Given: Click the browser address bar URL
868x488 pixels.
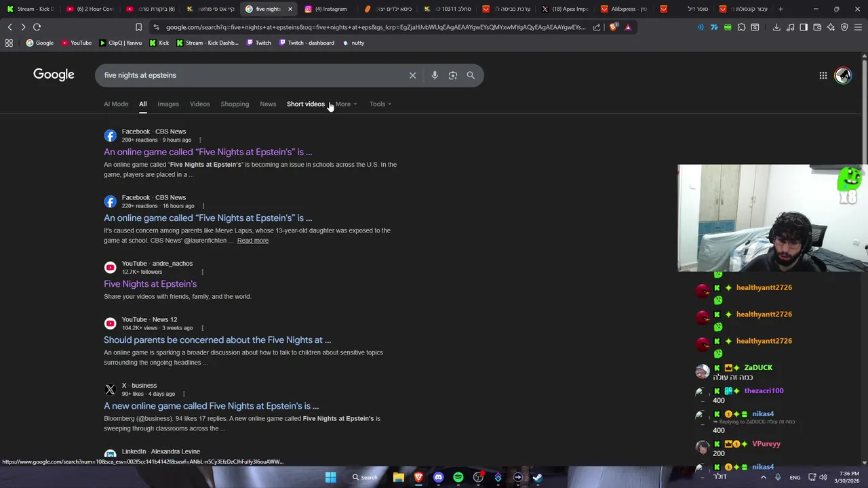Looking at the screenshot, I should coord(375,27).
